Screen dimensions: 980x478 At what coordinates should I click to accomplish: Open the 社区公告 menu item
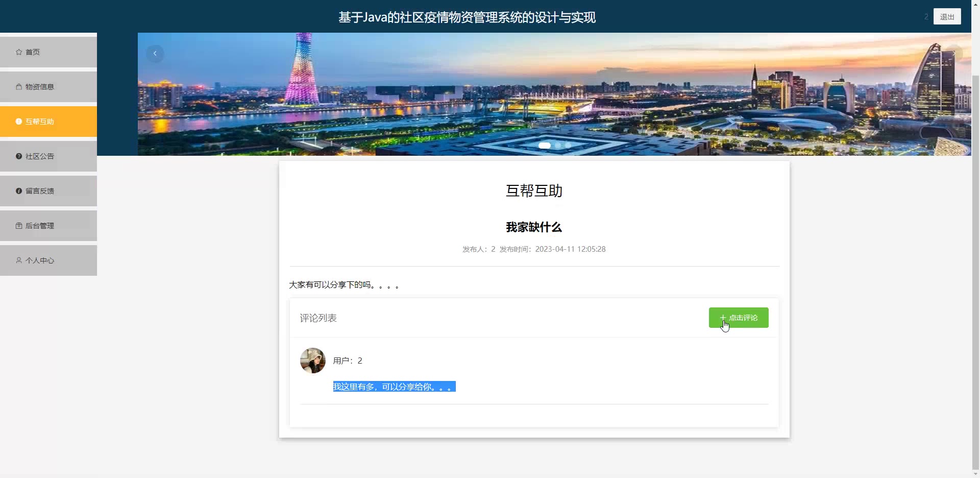pyautogui.click(x=48, y=156)
